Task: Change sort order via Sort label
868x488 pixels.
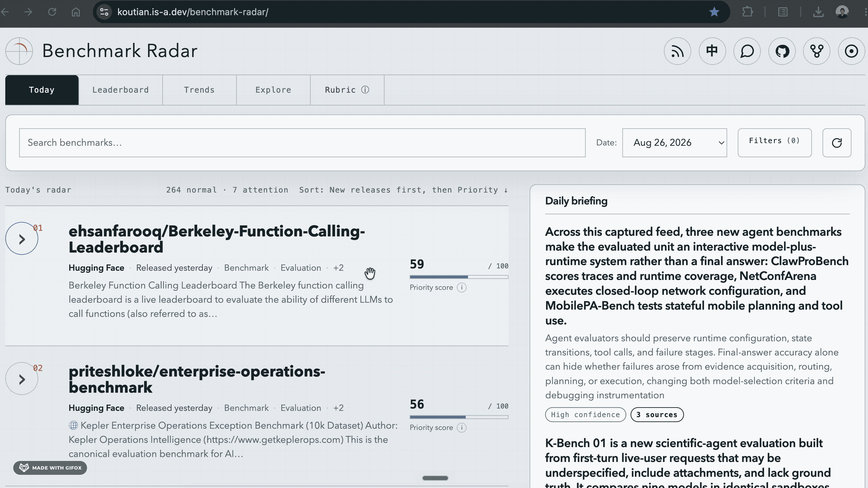Action: 403,190
